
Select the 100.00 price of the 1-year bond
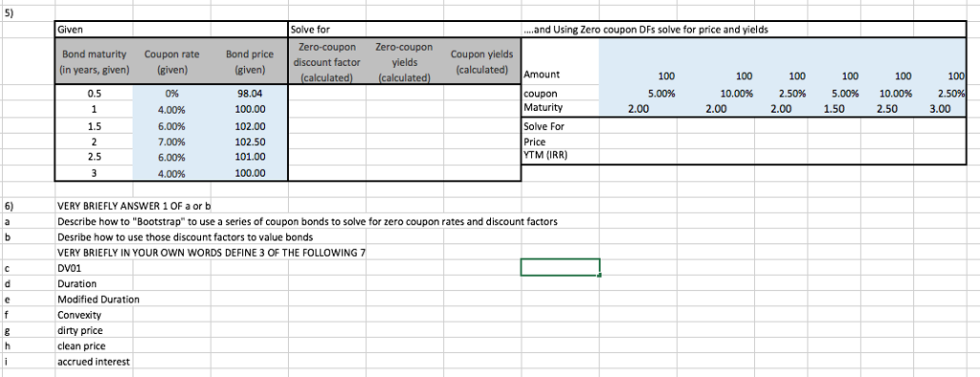250,109
